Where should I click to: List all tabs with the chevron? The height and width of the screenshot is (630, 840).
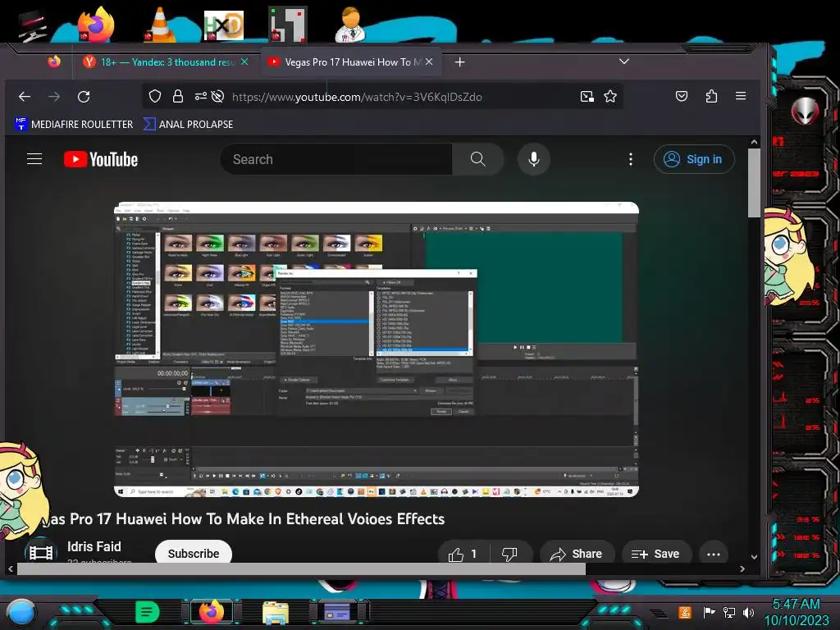(x=624, y=61)
